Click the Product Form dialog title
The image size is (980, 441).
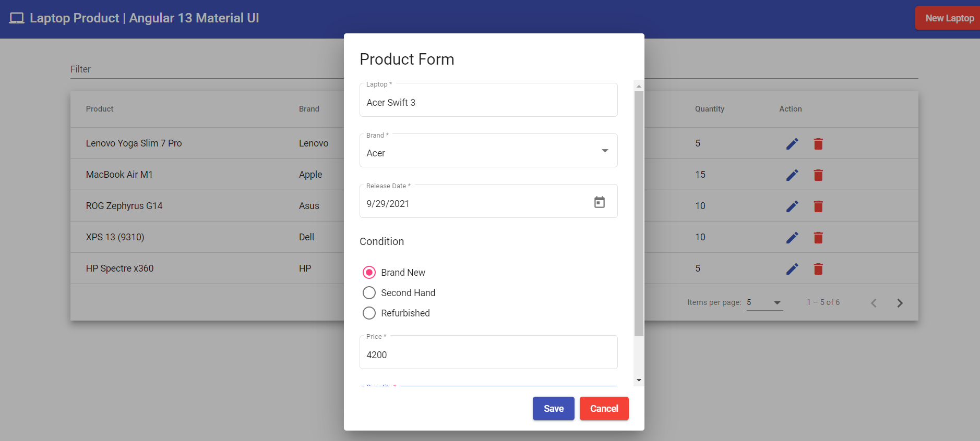click(x=407, y=59)
